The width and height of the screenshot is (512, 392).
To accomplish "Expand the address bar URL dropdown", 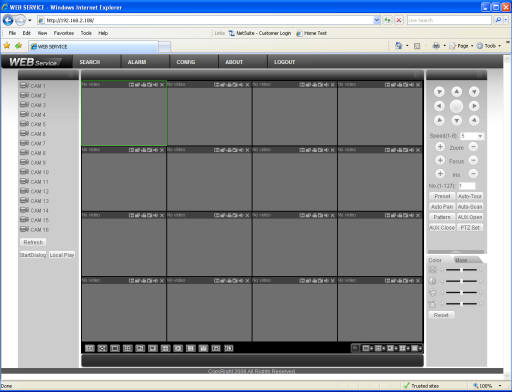I will (x=377, y=20).
